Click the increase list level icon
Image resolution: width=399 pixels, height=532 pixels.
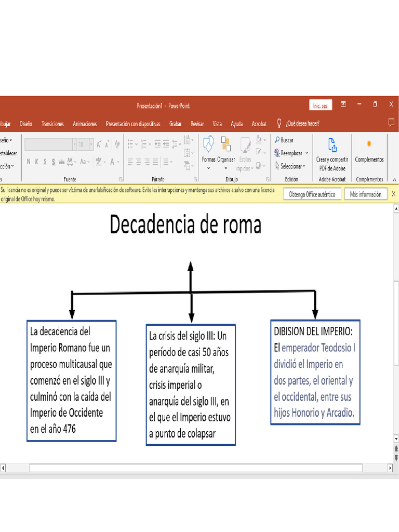point(166,144)
